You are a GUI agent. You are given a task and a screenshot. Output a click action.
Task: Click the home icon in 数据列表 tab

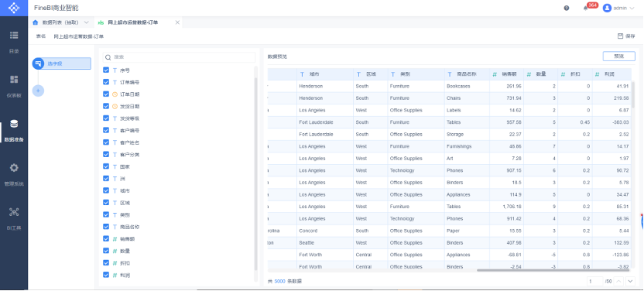36,22
